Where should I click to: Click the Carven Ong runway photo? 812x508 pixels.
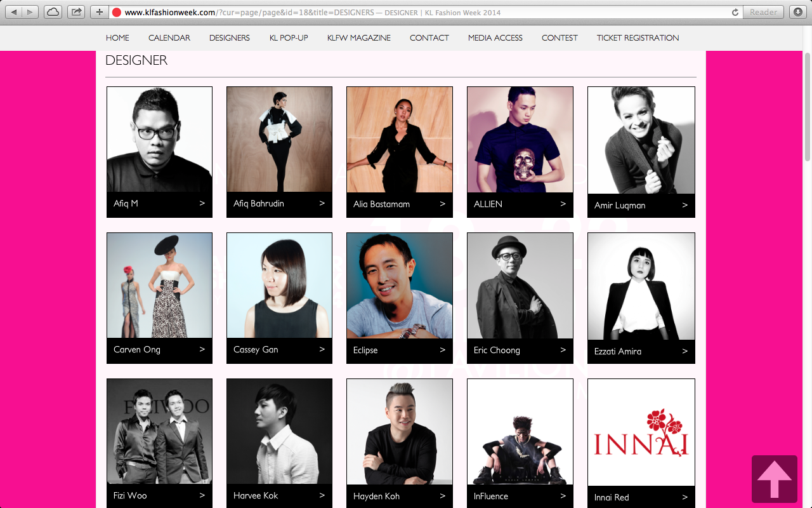(159, 286)
